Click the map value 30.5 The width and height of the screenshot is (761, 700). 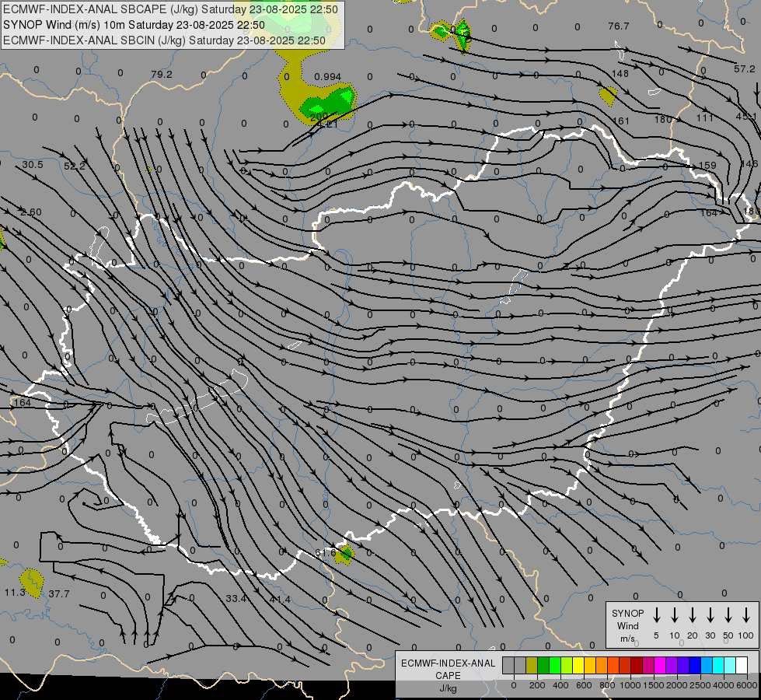tap(33, 165)
